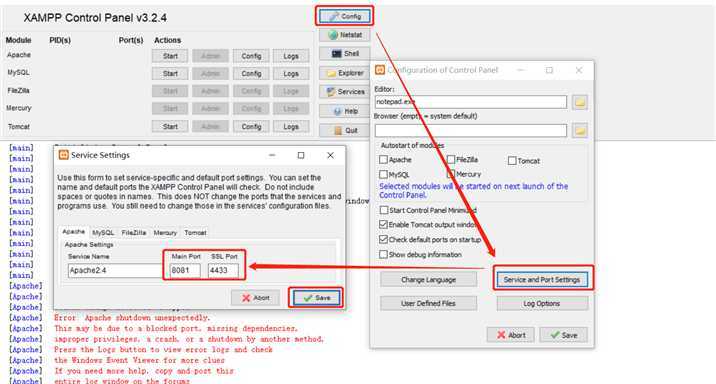Abort the Configuration of Control Panel dialog
The image size is (716, 384).
(511, 335)
